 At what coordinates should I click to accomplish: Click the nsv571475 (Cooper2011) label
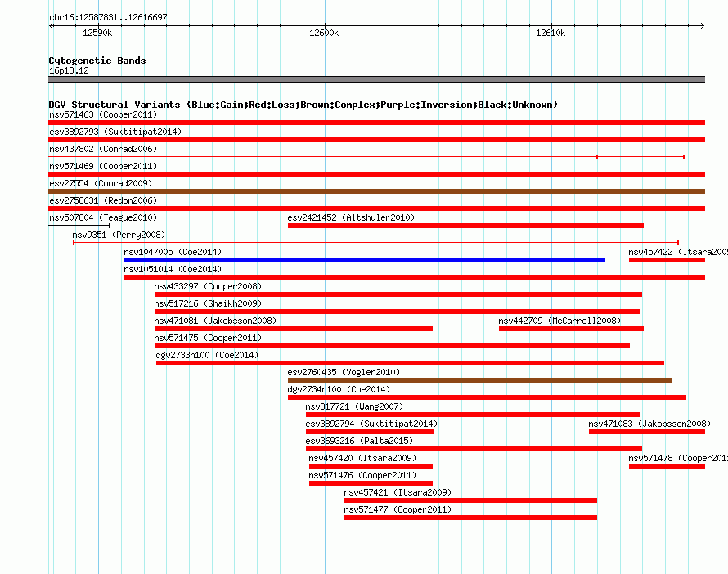pos(208,338)
